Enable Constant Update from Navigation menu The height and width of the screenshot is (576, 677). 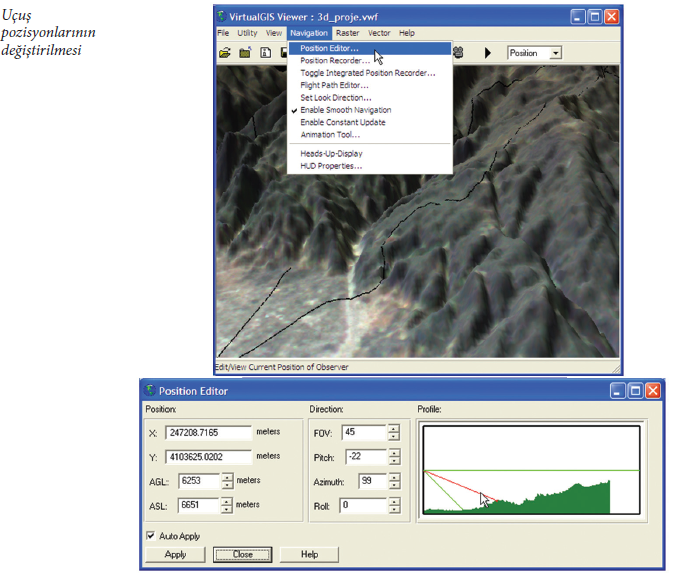(x=342, y=122)
